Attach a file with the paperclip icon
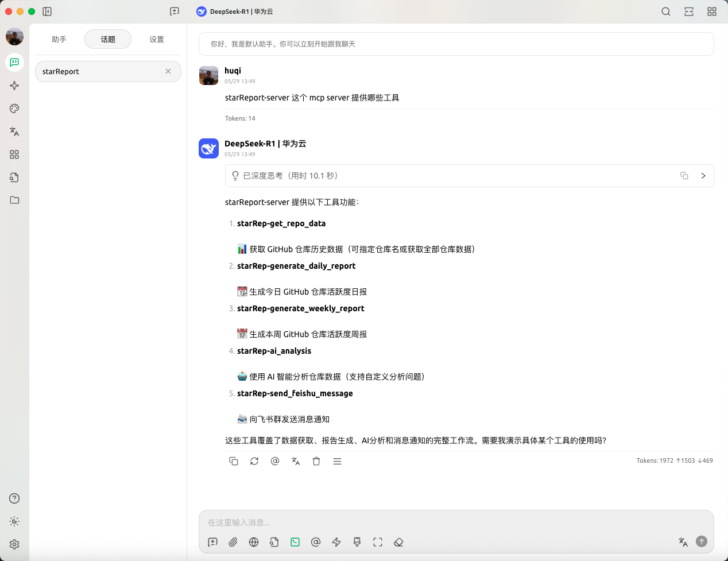This screenshot has height=561, width=728. [233, 541]
